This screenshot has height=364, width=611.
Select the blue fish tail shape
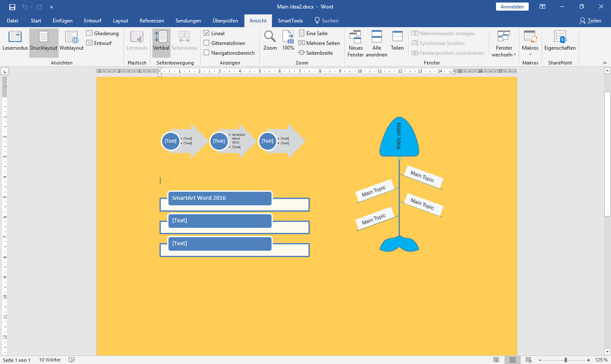[x=399, y=244]
